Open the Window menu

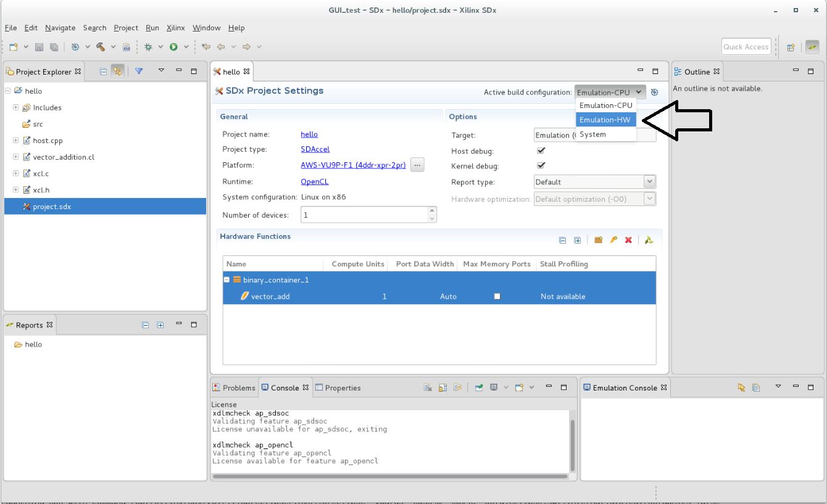206,28
